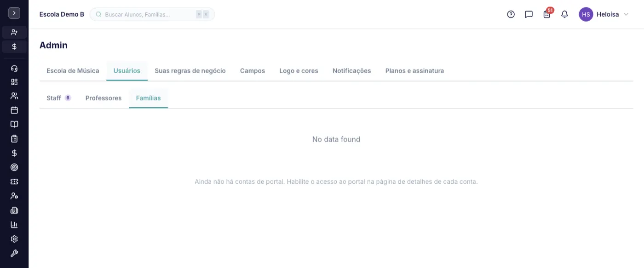Open the chat messages icon
Screen dimensions: 644x268
(x=529, y=14)
